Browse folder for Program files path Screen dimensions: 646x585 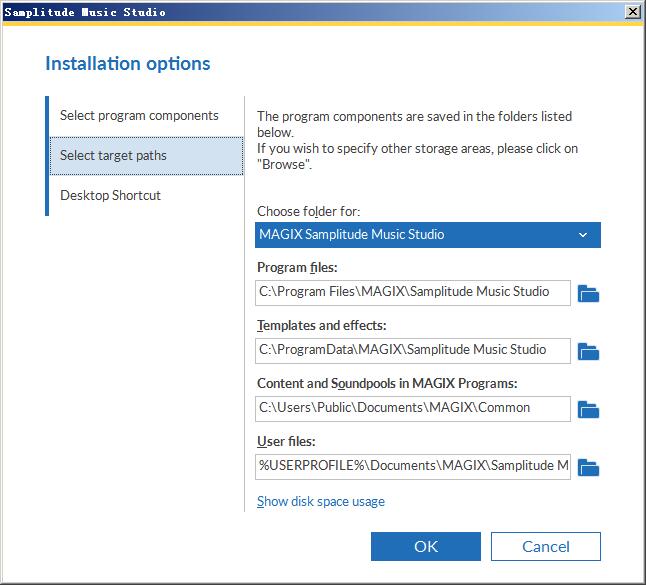(x=588, y=293)
